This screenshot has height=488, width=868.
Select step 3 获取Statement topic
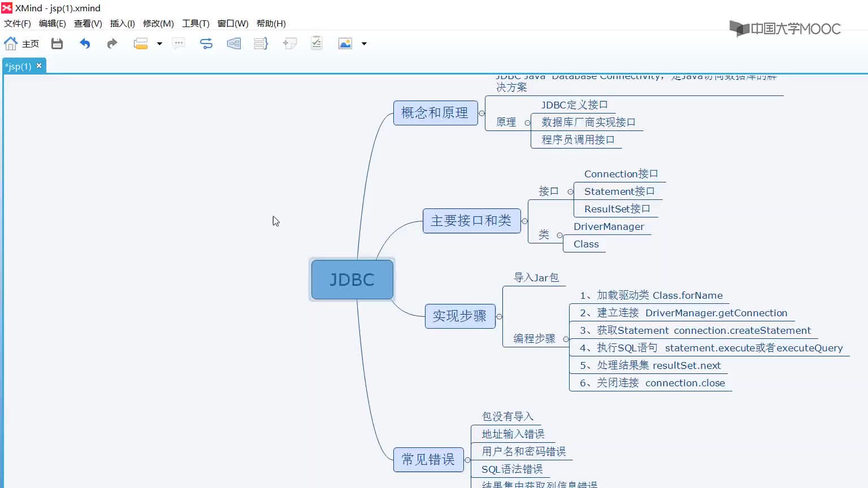pos(695,330)
